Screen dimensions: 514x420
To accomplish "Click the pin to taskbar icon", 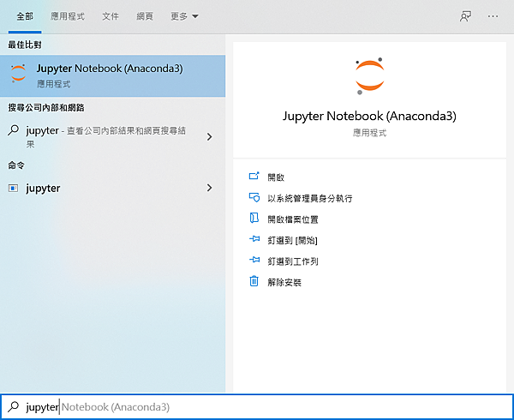I will click(x=254, y=260).
